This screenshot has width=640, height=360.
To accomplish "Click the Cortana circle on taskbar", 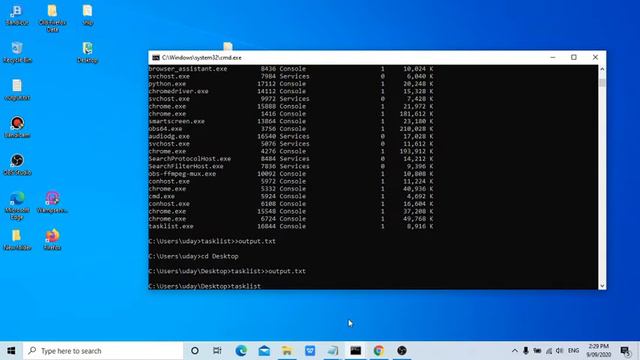I will [195, 351].
